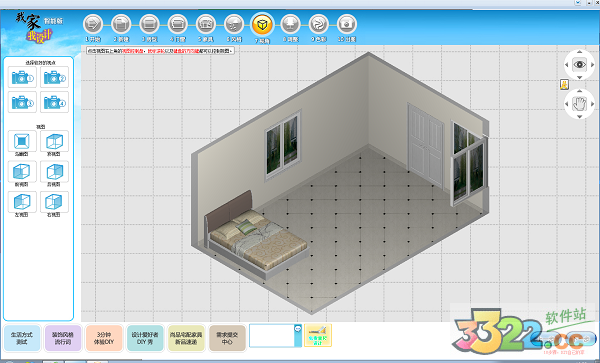
Task: Select camera viewpoint number 4
Action: [54, 102]
